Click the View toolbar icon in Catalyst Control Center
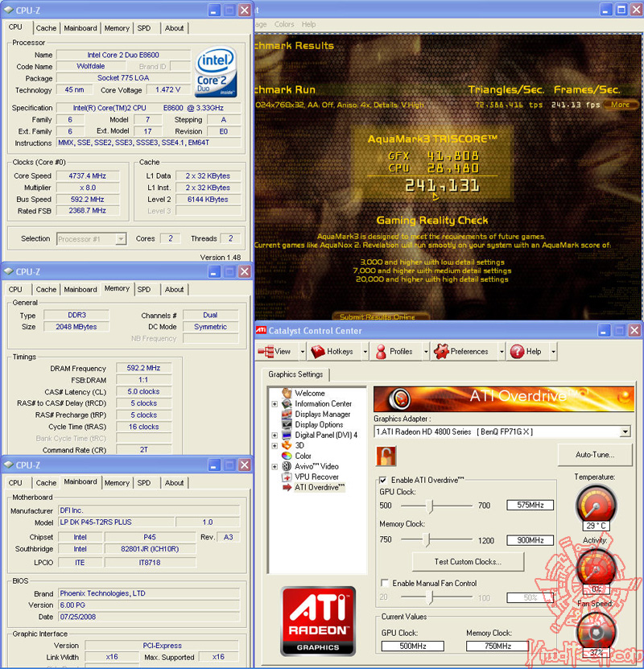The image size is (644, 669). (x=266, y=352)
